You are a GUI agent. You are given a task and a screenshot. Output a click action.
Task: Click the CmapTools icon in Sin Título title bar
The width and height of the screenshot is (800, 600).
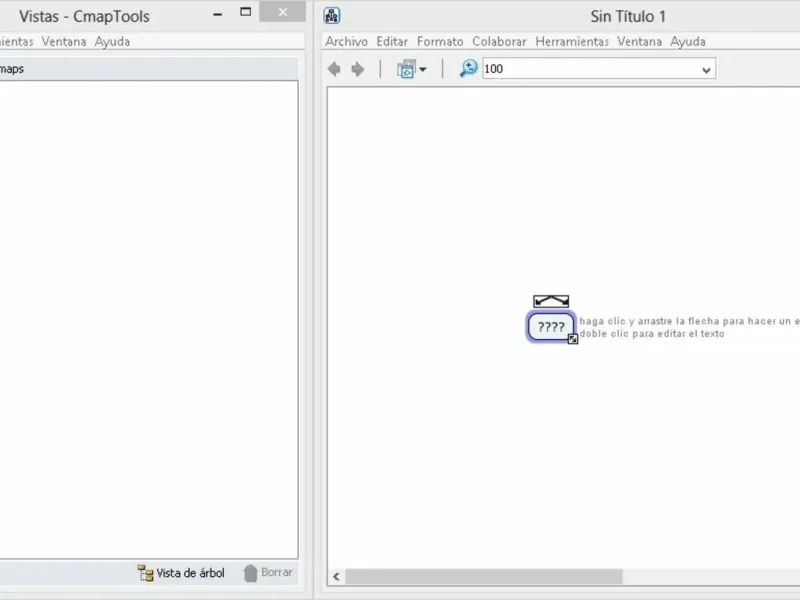point(332,16)
